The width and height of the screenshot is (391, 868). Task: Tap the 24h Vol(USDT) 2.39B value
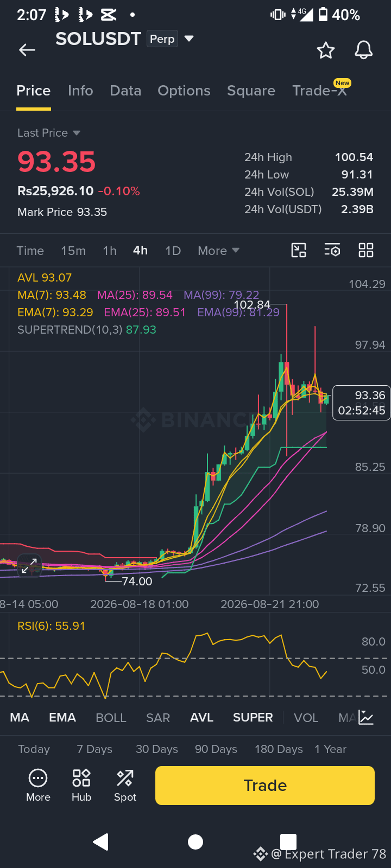point(357,209)
